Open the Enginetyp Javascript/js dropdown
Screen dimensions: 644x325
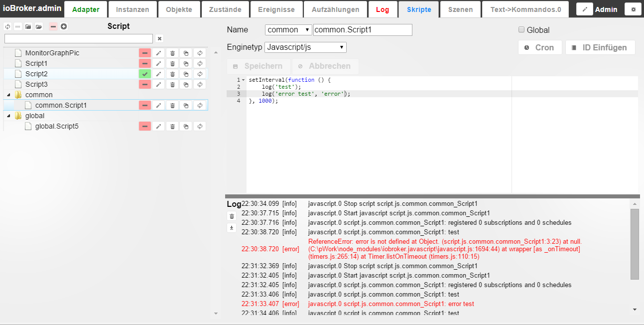point(305,47)
